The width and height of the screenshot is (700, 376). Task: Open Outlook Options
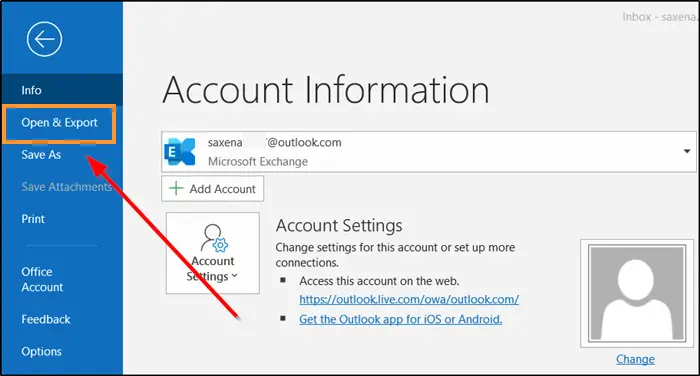tap(42, 351)
